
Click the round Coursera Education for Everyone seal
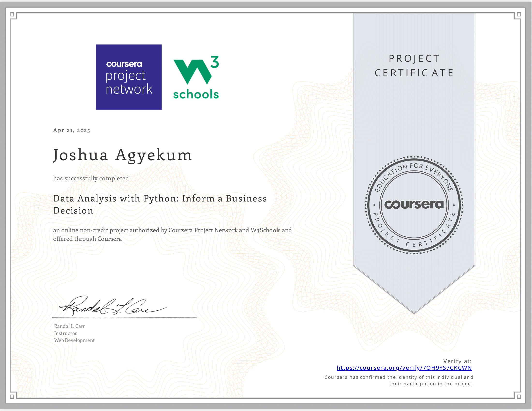pos(414,205)
